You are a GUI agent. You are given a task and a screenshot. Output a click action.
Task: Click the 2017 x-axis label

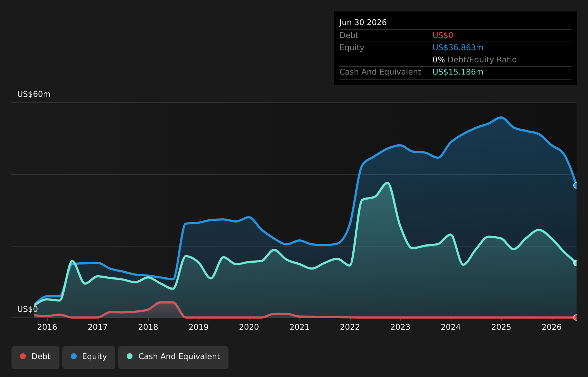98,327
